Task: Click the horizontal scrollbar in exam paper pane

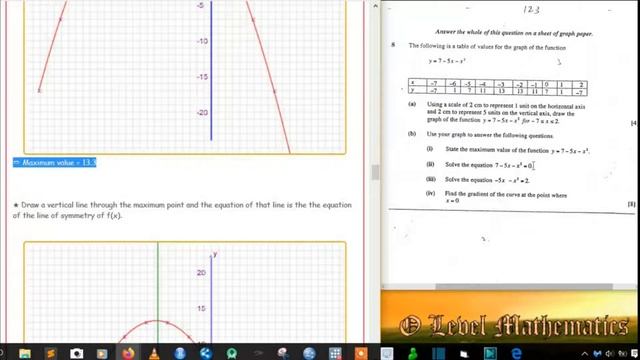Action: click(524, 287)
